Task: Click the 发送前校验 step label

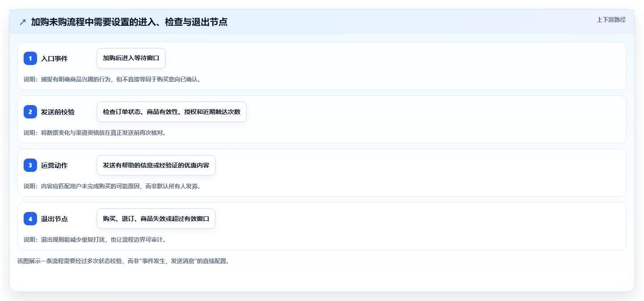Action: [58, 112]
